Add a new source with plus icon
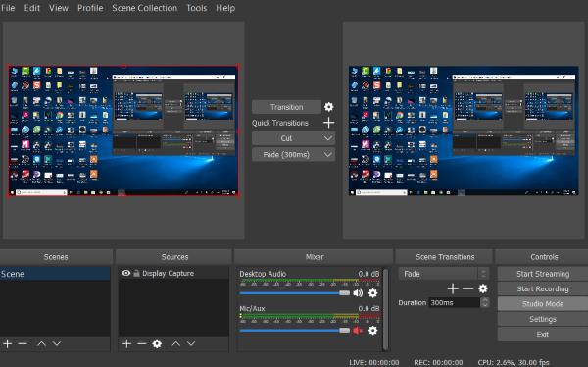This screenshot has height=367, width=588. 126,343
